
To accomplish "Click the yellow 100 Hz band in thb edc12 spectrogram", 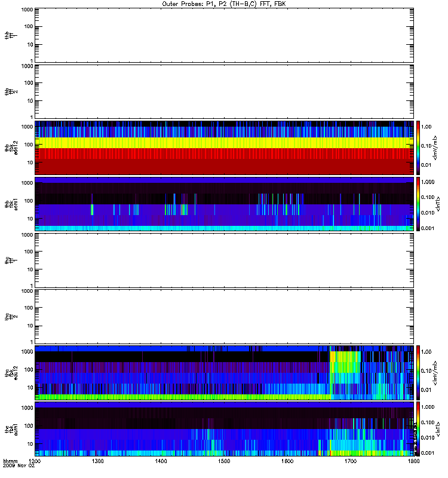I will (224, 143).
